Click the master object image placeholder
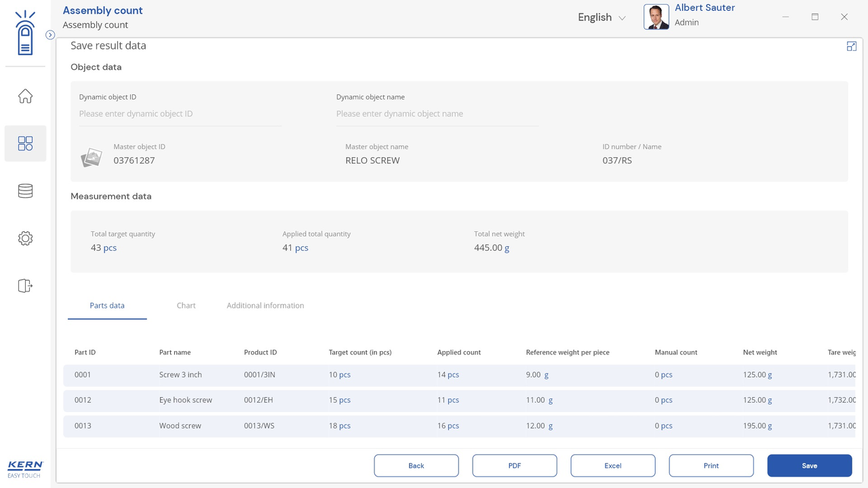 tap(91, 157)
